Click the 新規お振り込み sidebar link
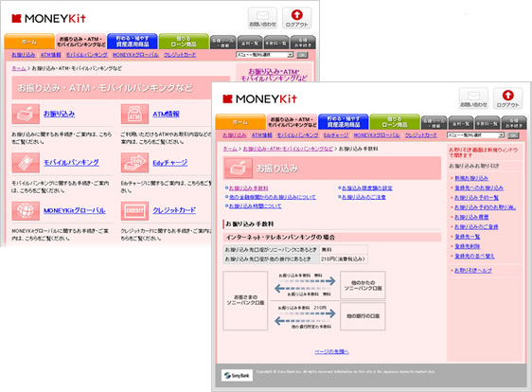Screen dimensions: 532x392 tap(471, 178)
